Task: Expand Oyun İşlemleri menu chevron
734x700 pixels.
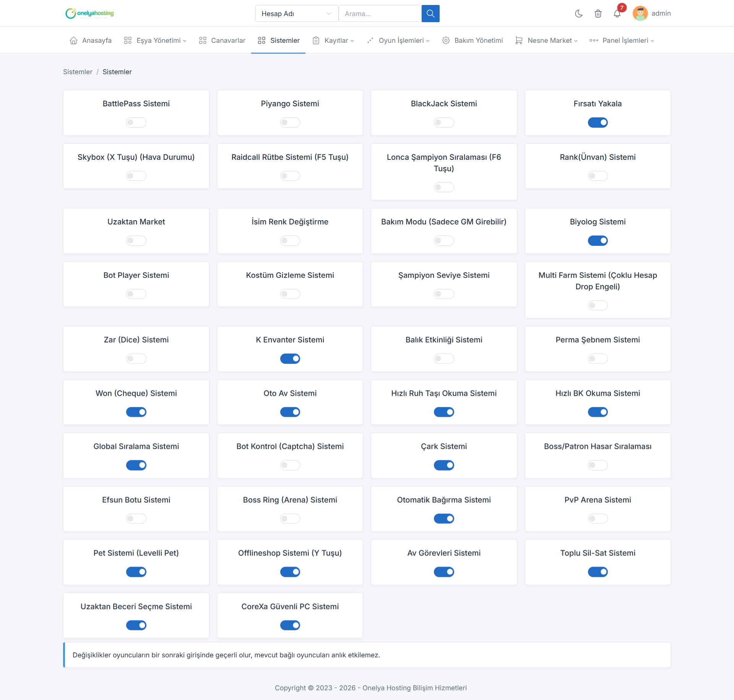Action: (428, 41)
